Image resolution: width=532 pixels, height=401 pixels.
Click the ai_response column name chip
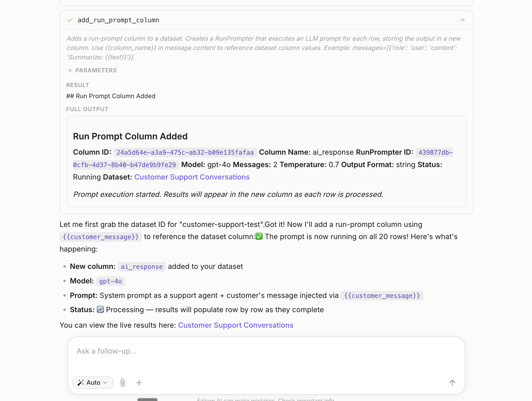point(142,267)
